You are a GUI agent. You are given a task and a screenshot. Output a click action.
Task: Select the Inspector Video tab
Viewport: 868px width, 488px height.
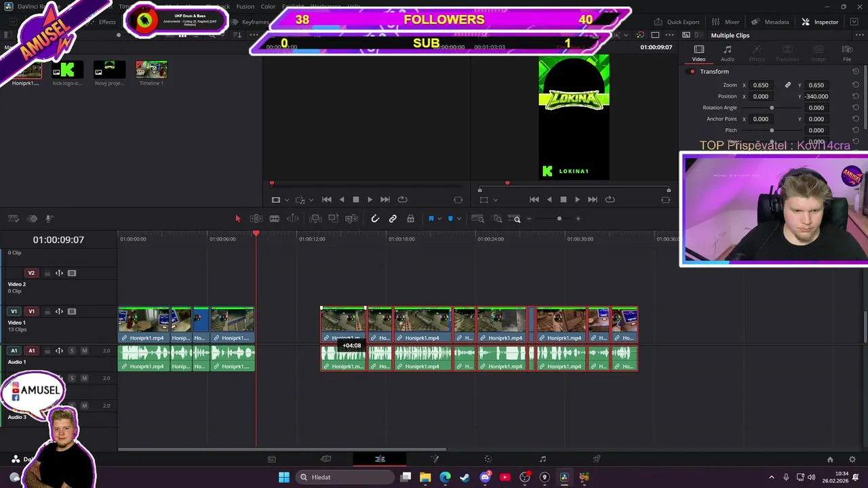(x=698, y=54)
